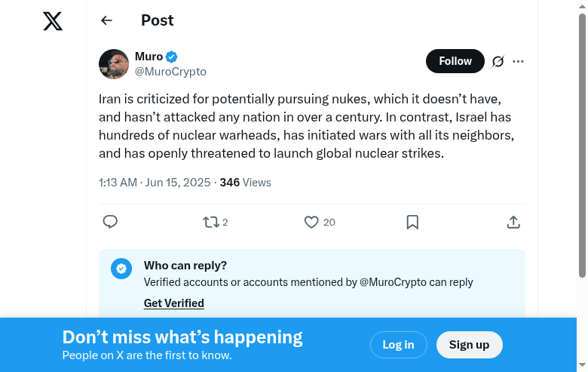588x372 pixels.
Task: Click the Log in button
Action: [x=398, y=345]
